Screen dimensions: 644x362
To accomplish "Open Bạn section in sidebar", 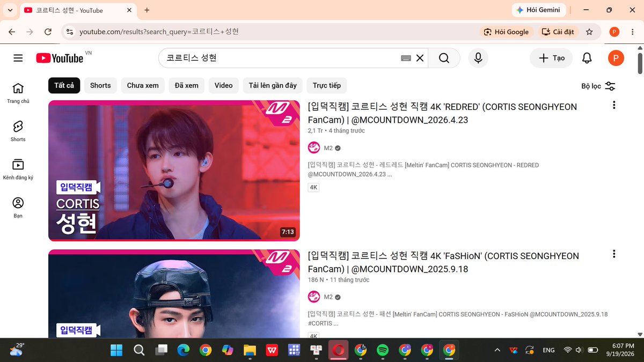I will (x=18, y=208).
